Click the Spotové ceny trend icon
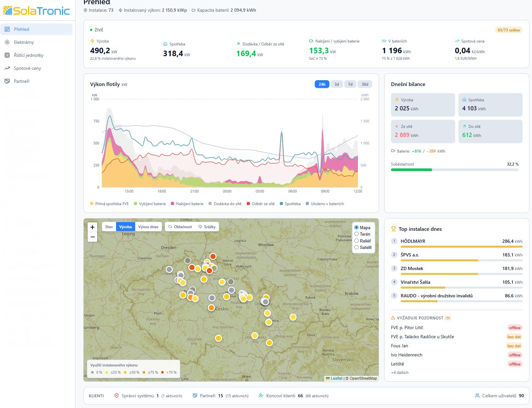Screen dimensions: 532x408 (7, 68)
